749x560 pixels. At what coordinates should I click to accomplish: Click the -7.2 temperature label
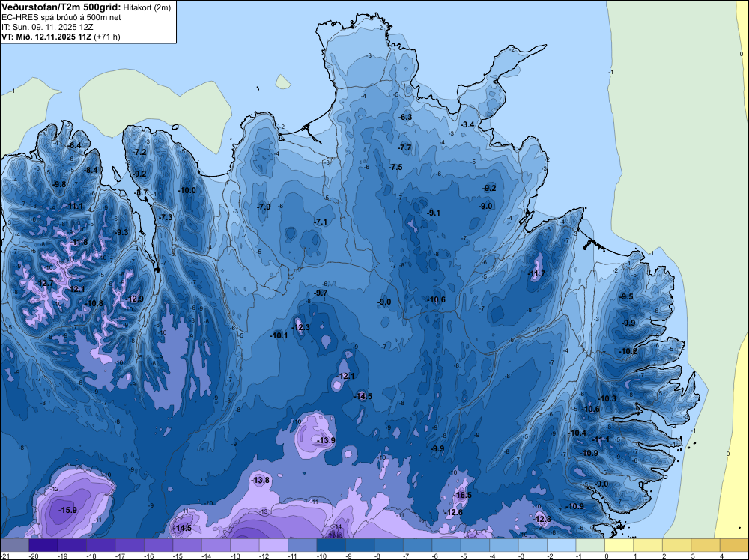[x=139, y=152]
